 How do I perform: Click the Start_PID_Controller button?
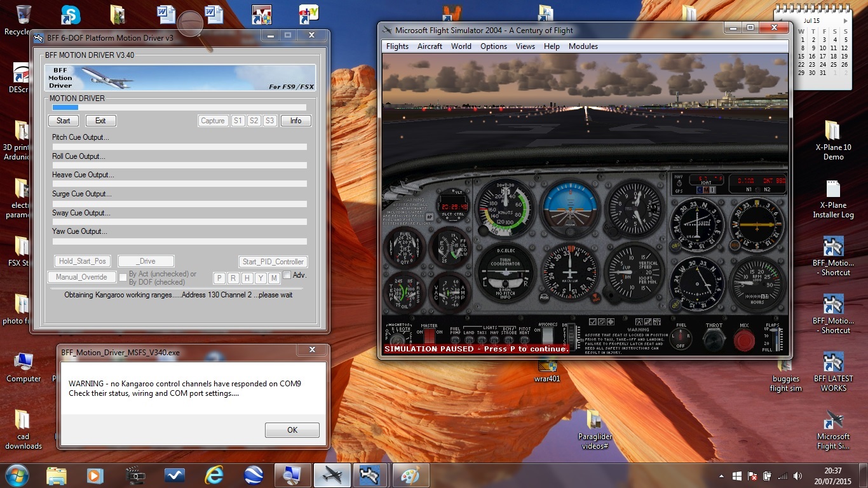click(273, 262)
